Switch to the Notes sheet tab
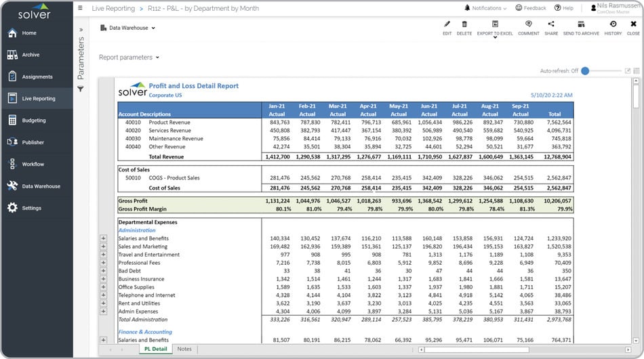The image size is (644, 359). (x=184, y=349)
